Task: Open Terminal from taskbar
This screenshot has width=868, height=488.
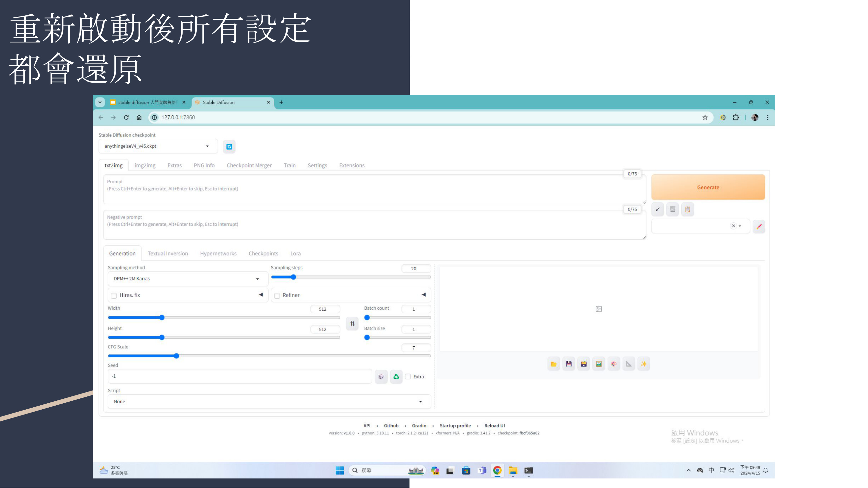Action: tap(528, 470)
